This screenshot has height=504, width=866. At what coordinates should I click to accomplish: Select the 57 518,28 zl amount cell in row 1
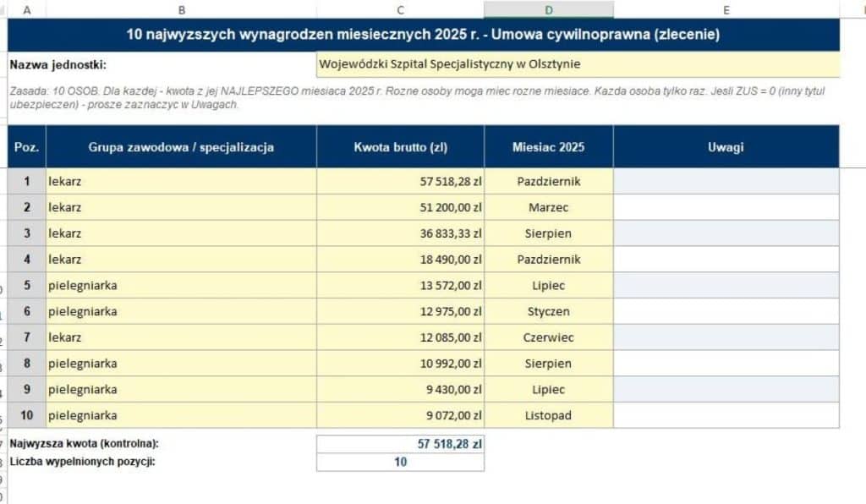point(400,181)
